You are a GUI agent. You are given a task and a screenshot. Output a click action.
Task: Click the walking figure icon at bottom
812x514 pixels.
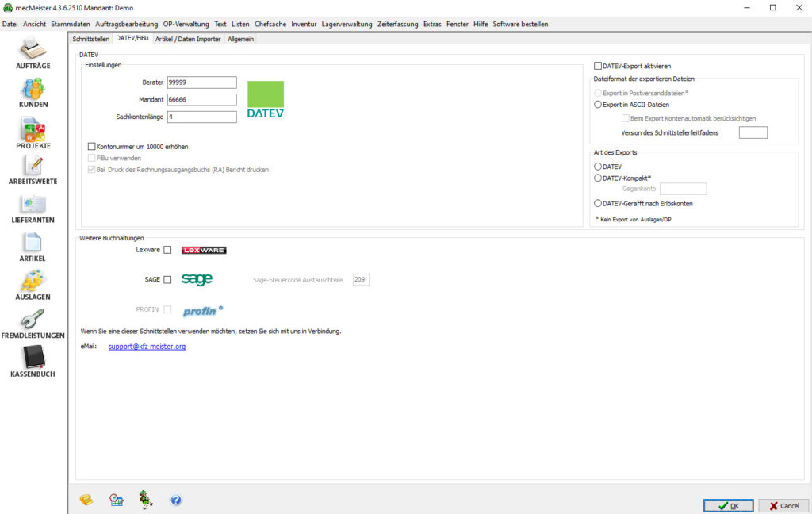point(146,499)
